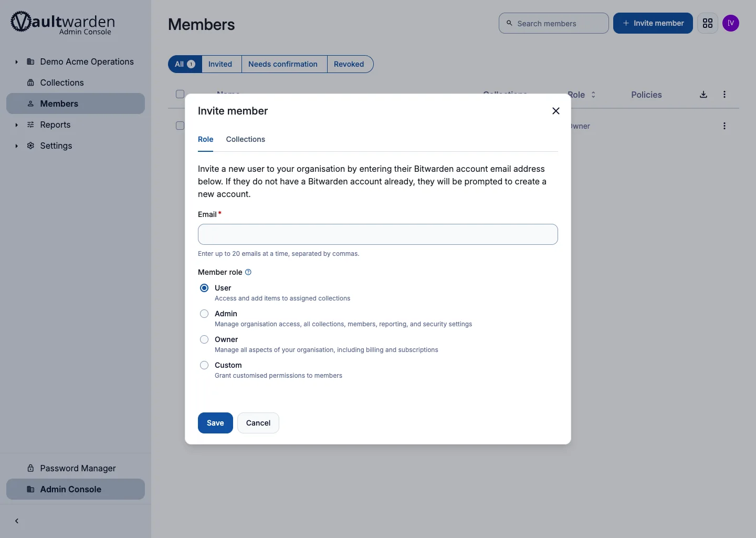This screenshot has height=538, width=756.
Task: Click the Policies column header
Action: click(646, 95)
